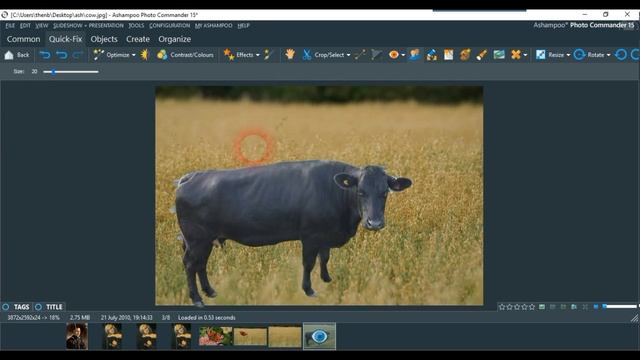This screenshot has height=360, width=640.
Task: Open the HELP menu
Action: 243,25
